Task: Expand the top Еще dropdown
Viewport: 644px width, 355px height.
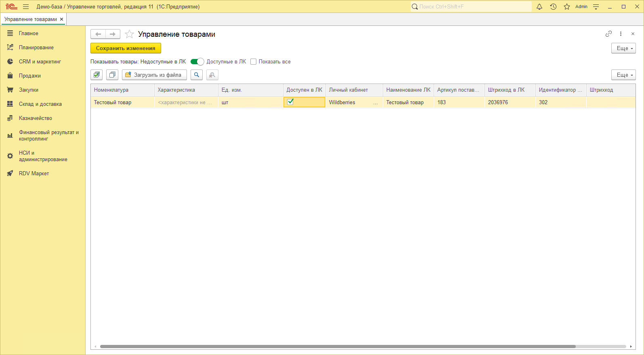Action: point(623,48)
